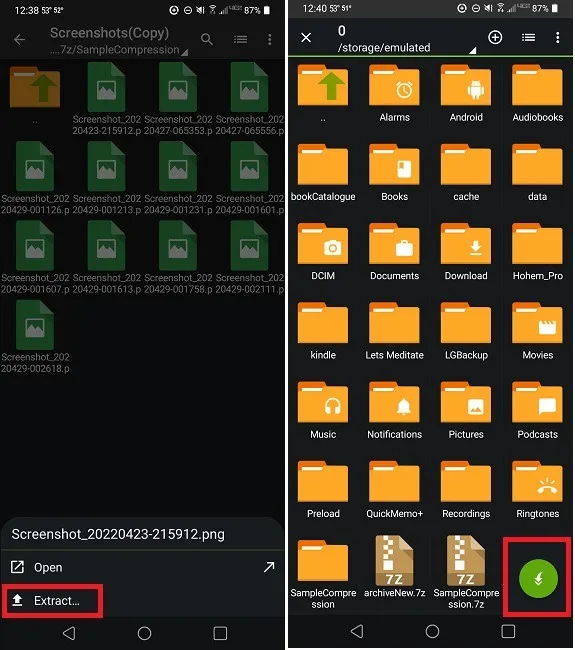Tap the recent apps button on left screen
This screenshot has height=650, width=575.
pos(220,633)
